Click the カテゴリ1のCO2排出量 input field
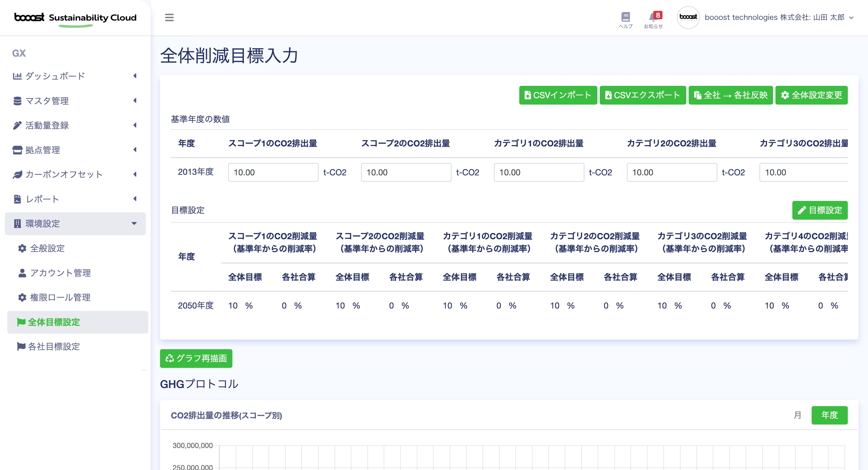 tap(539, 173)
